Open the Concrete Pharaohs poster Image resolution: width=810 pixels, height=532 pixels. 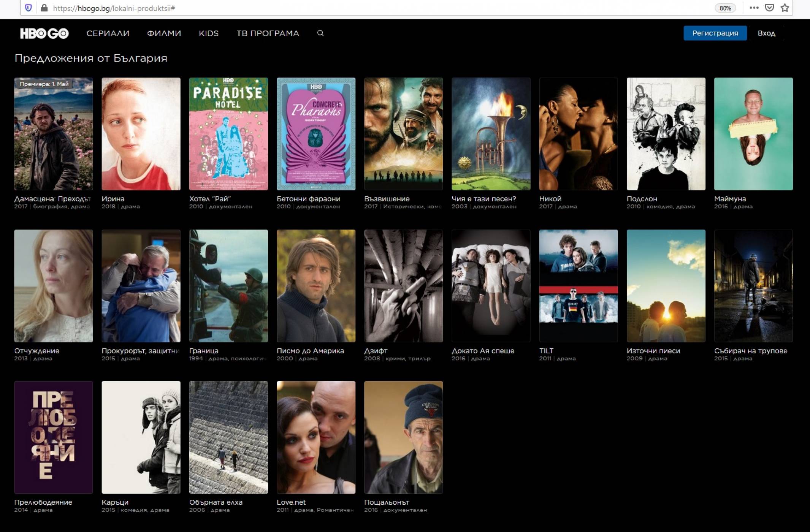tap(316, 134)
